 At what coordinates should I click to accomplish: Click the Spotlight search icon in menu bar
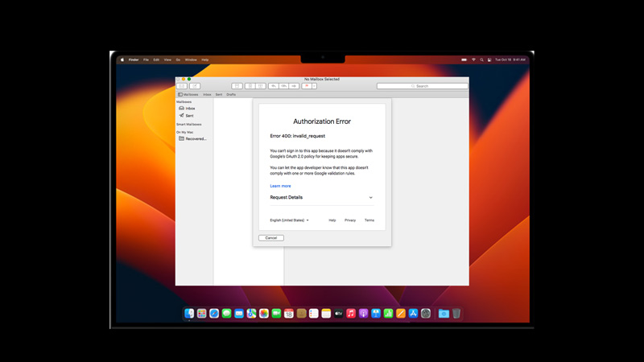click(481, 60)
